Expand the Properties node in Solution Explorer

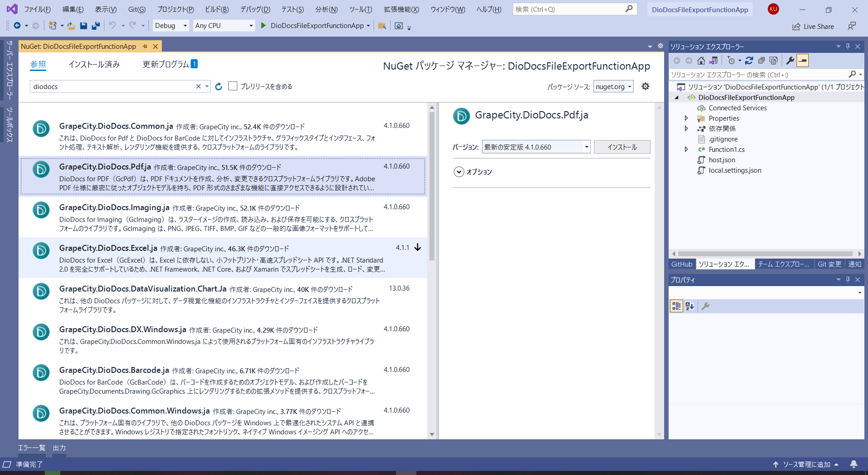coord(686,118)
